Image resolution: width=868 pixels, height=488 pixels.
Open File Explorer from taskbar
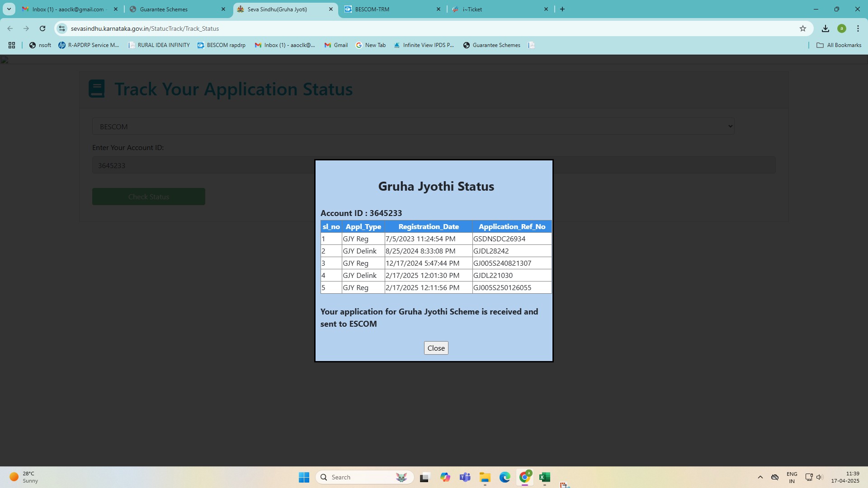tap(485, 477)
